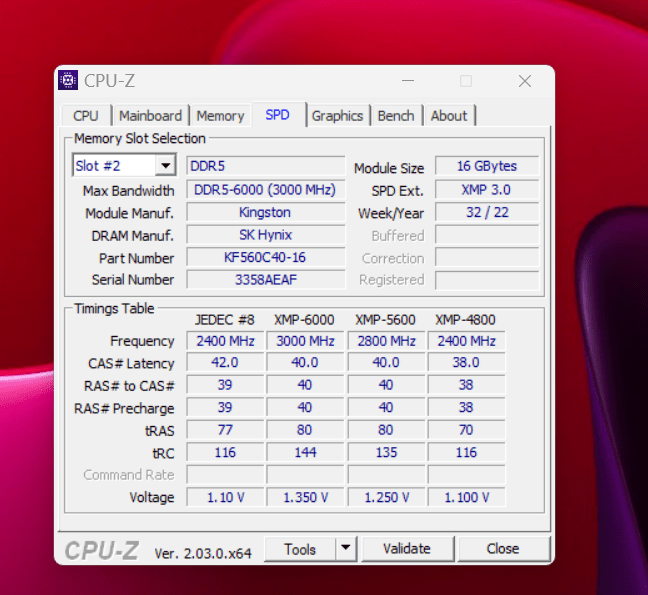Close the CPU-Z window via X

[525, 81]
